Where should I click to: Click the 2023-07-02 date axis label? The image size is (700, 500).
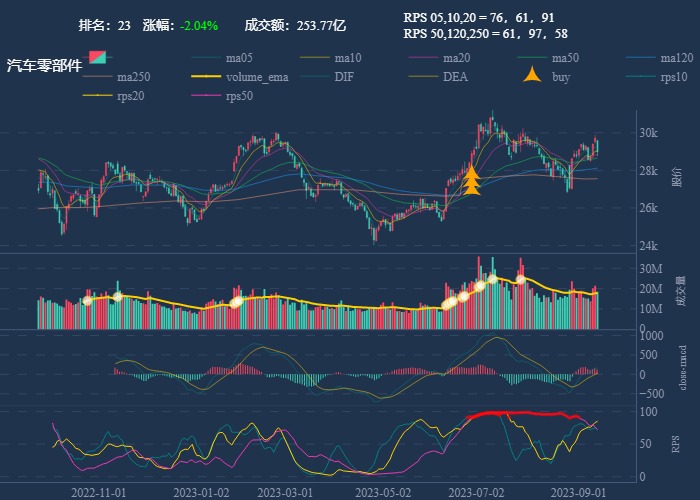tap(475, 492)
